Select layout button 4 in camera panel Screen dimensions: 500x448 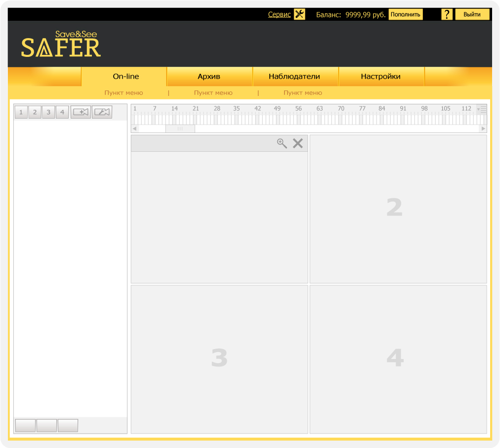coord(62,112)
